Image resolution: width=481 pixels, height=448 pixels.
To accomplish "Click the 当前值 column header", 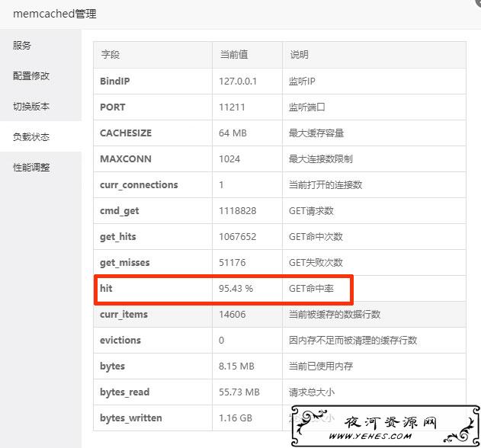I will 234,55.
